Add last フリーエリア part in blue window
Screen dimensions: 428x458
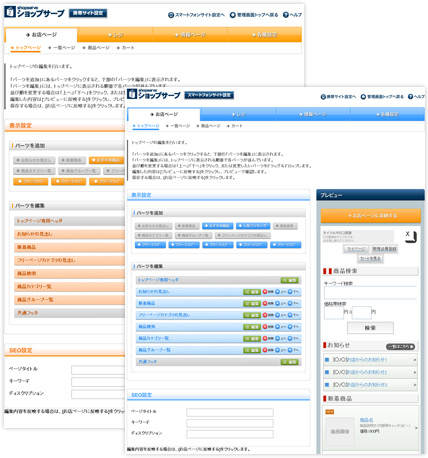pyautogui.click(x=285, y=245)
